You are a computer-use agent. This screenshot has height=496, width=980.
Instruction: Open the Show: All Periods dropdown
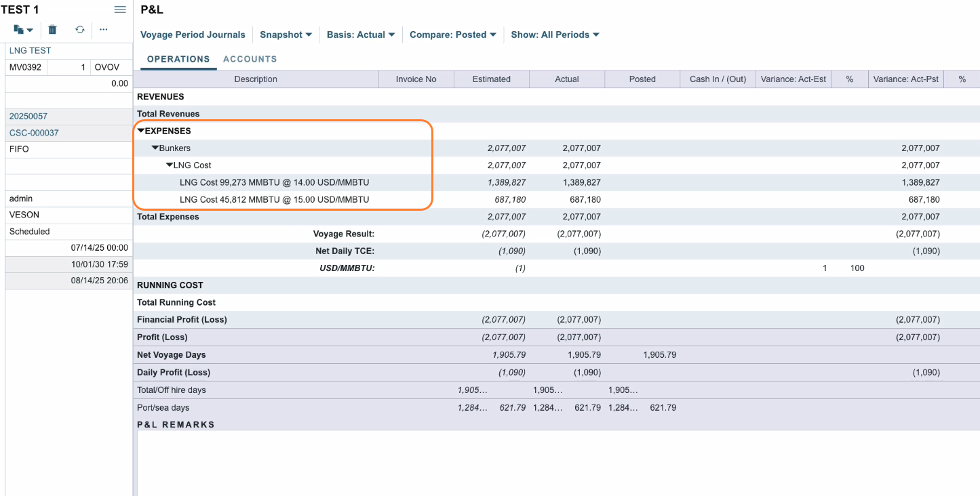point(555,35)
